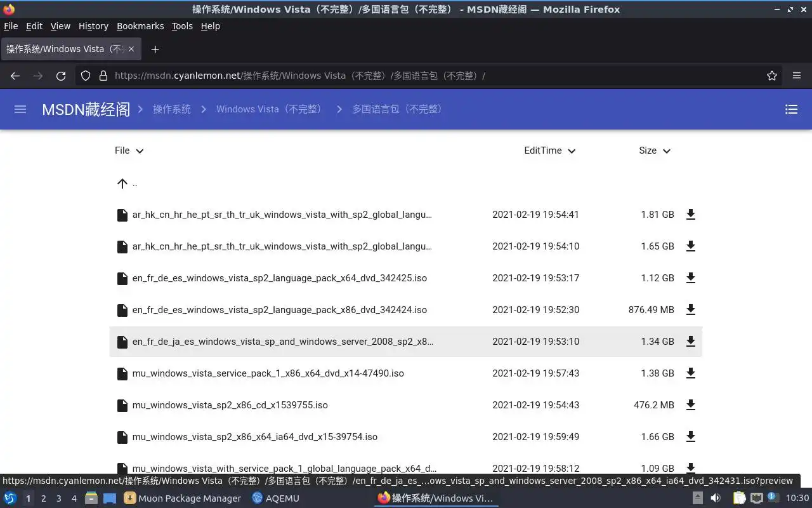This screenshot has width=812, height=508.
Task: Open the Firefox application hamburger menu
Action: (x=797, y=76)
